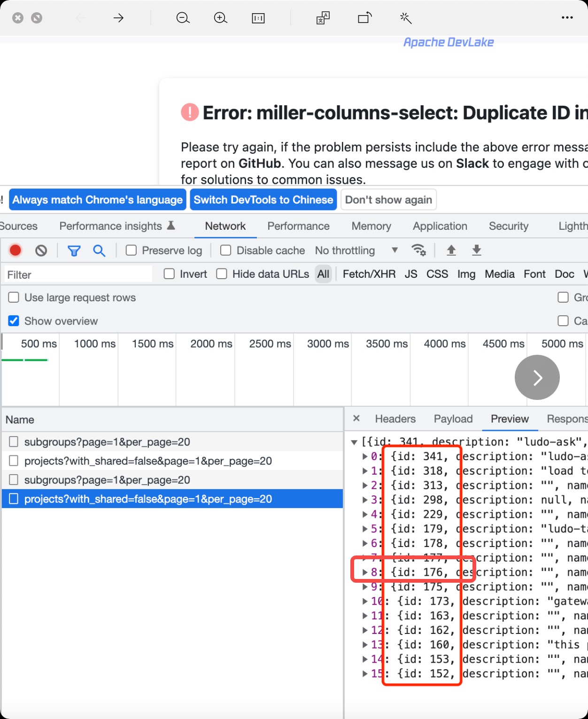The image size is (588, 719).
Task: Open the Performance tab
Action: [x=298, y=226]
